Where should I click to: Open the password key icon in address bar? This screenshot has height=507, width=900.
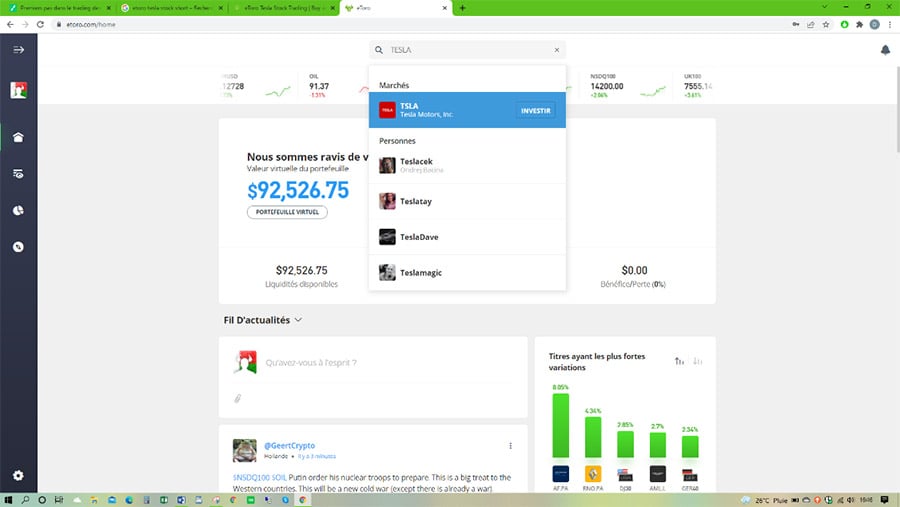(x=796, y=25)
